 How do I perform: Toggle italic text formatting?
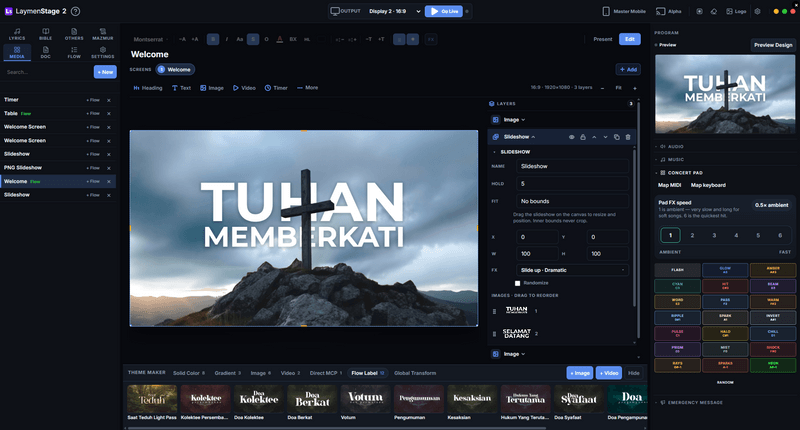pos(227,39)
